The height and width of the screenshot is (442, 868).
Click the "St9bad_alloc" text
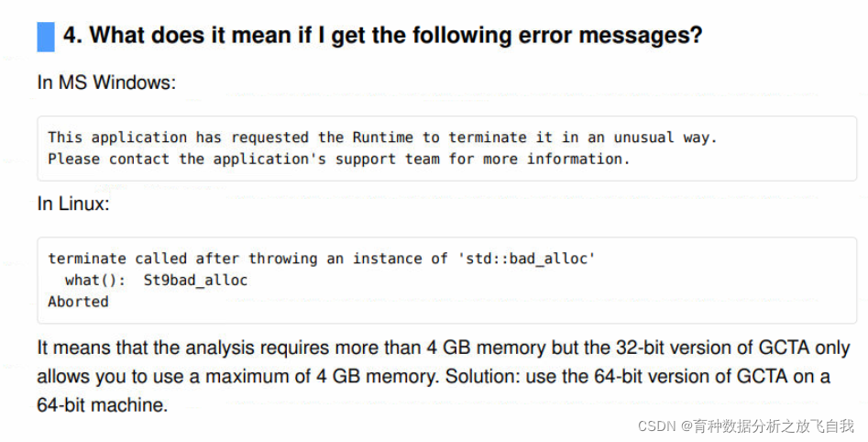point(195,280)
